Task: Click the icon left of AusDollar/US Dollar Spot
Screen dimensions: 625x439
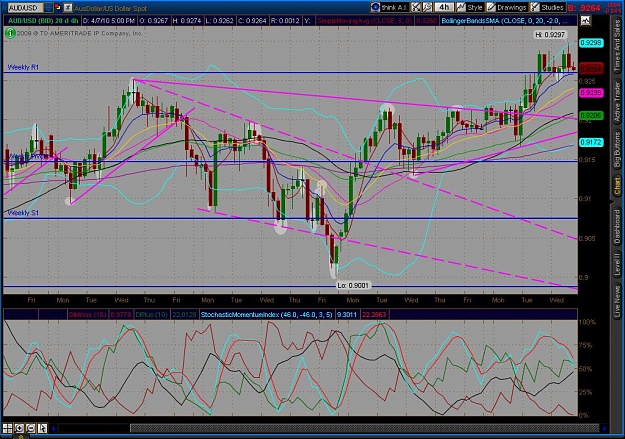Action: (68, 7)
